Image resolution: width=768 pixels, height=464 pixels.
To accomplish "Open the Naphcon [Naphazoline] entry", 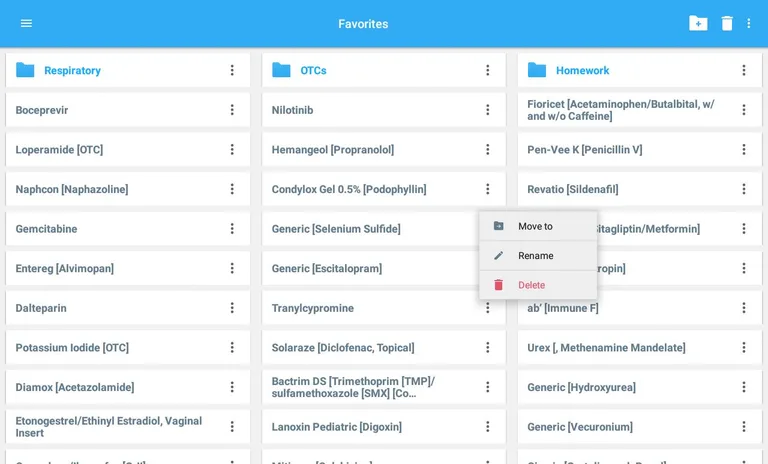I will click(127, 189).
